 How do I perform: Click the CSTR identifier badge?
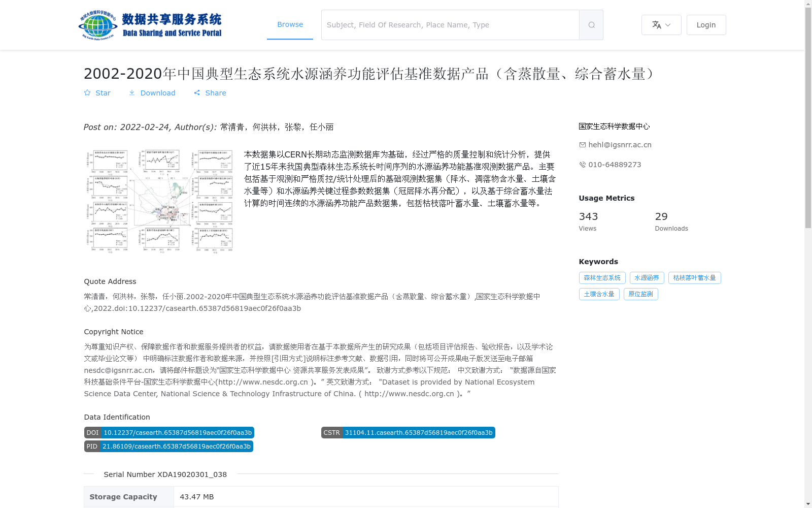(408, 433)
